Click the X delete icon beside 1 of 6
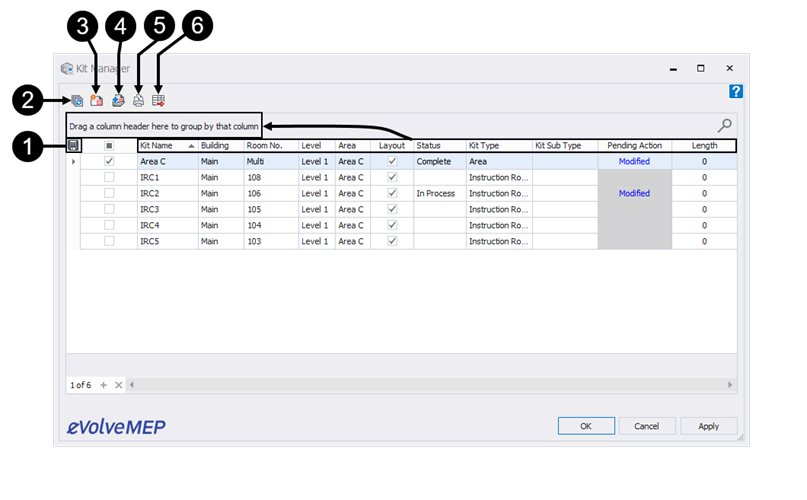This screenshot has height=500, width=807. pyautogui.click(x=119, y=385)
